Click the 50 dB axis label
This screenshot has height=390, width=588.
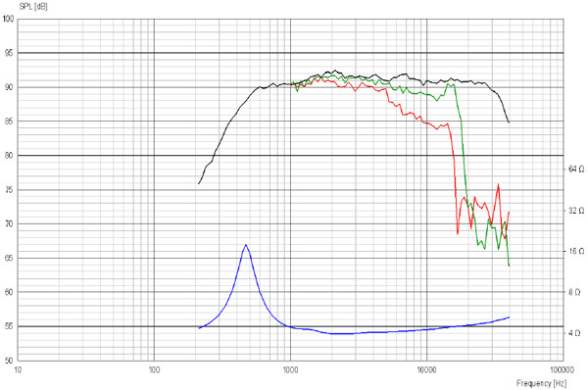[9, 361]
